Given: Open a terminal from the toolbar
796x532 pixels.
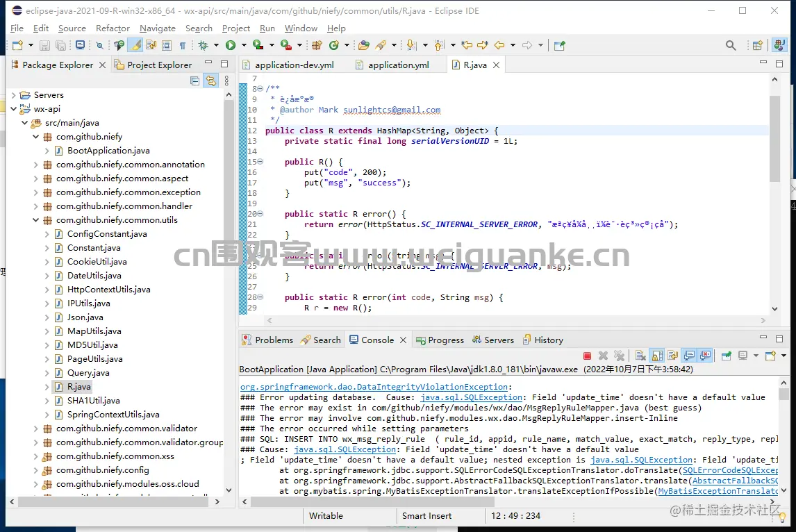Looking at the screenshot, I should [80, 44].
